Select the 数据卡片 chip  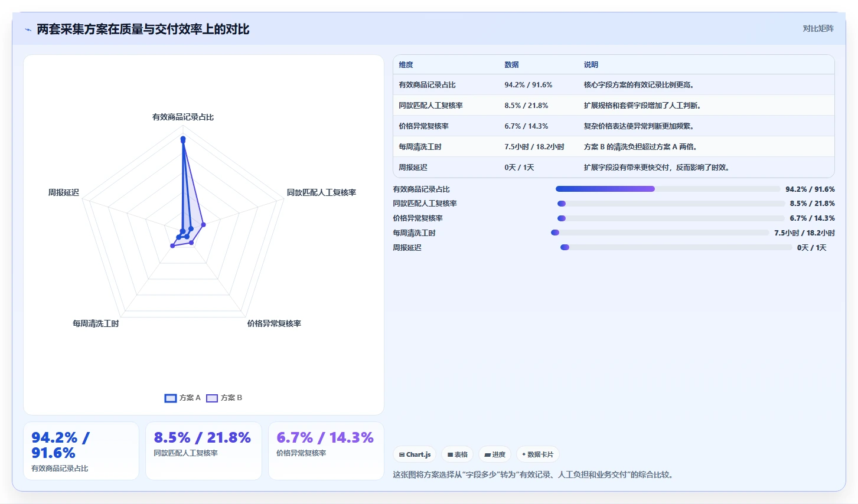click(537, 454)
